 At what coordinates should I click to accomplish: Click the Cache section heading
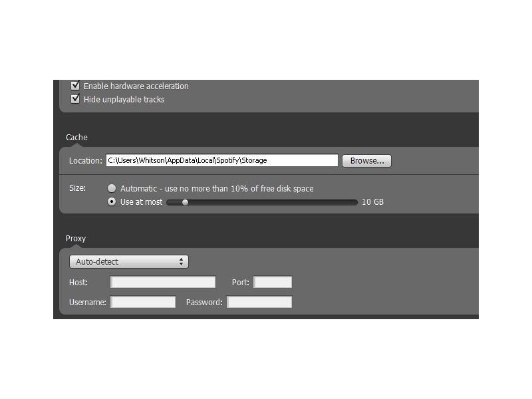click(x=76, y=138)
